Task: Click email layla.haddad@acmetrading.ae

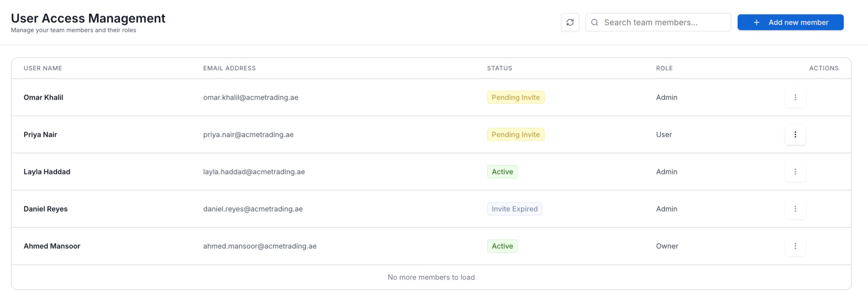Action: click(254, 172)
